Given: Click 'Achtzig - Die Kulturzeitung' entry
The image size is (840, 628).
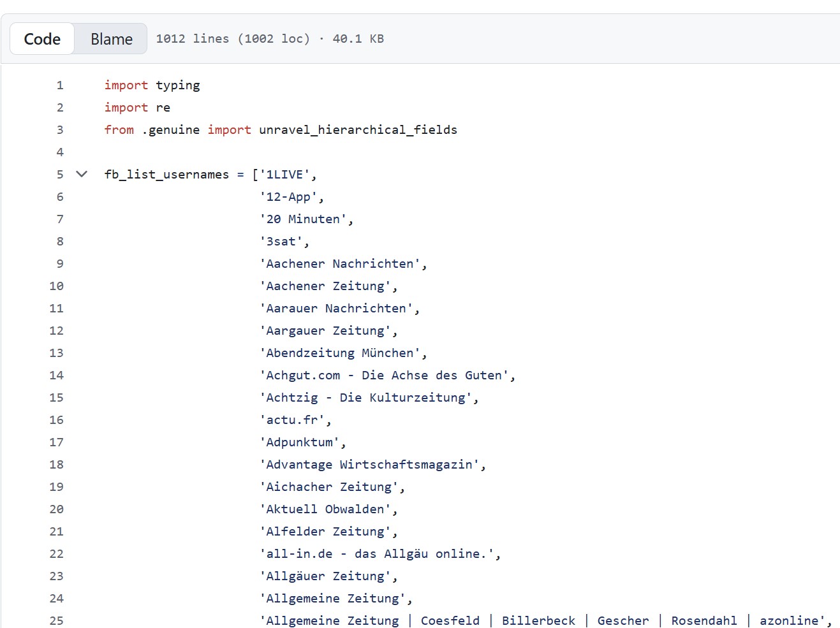Looking at the screenshot, I should 366,398.
